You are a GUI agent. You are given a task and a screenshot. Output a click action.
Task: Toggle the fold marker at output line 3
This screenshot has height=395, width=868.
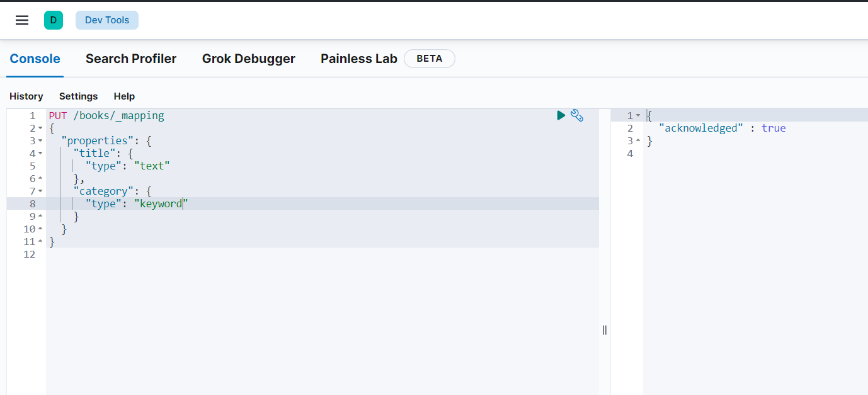click(637, 141)
